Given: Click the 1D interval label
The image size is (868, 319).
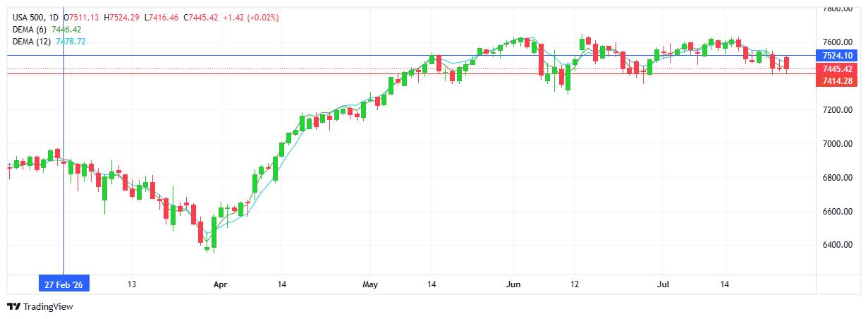Looking at the screenshot, I should [x=54, y=18].
